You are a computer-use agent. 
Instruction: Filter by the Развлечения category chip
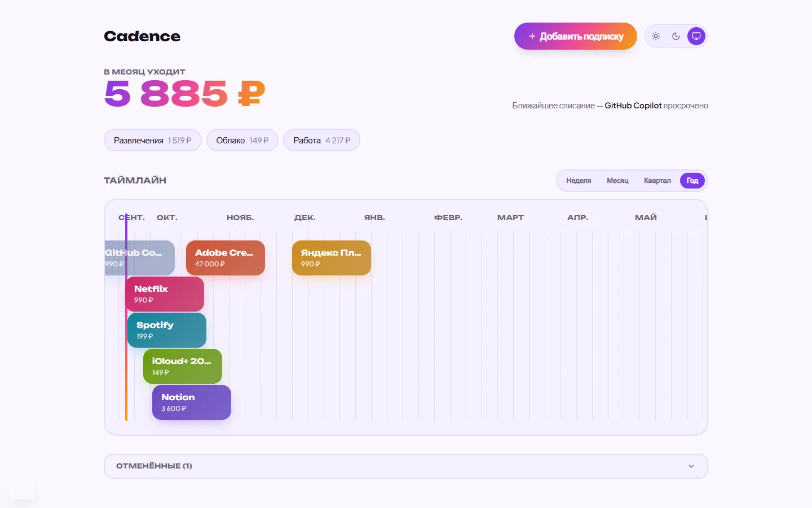click(153, 141)
